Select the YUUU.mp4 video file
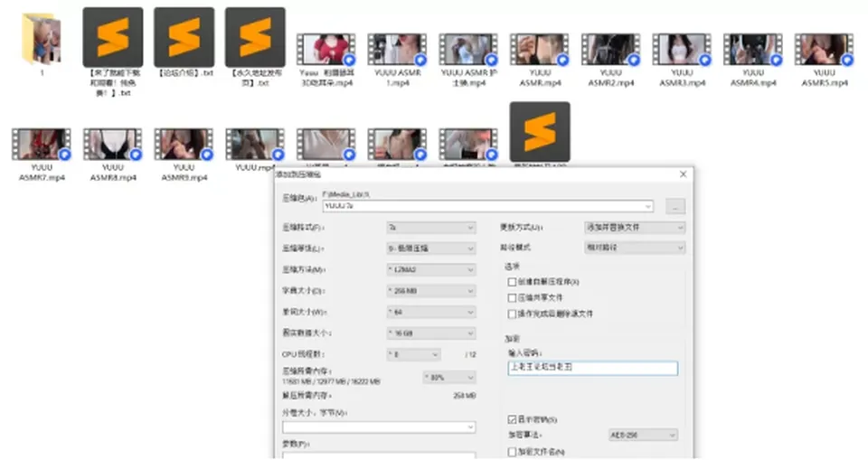868x460 pixels. (x=255, y=145)
